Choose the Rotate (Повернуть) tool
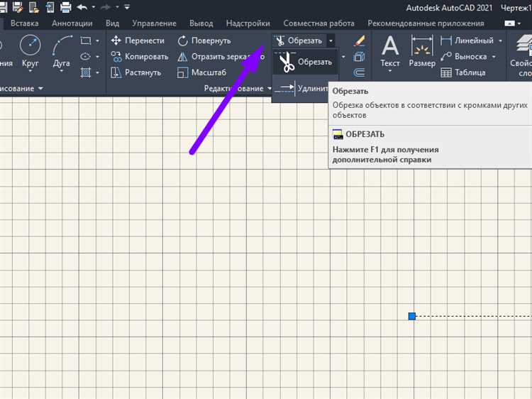This screenshot has width=532, height=399. [x=204, y=40]
